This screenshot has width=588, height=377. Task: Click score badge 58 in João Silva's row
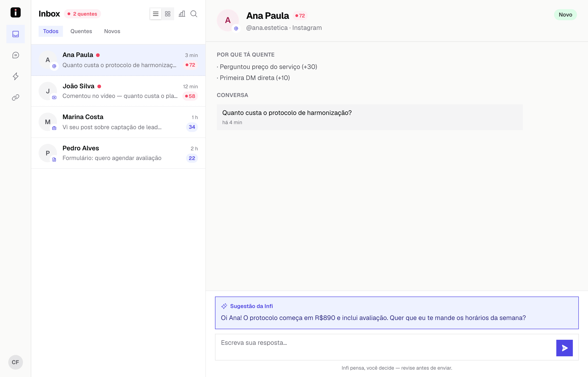point(190,96)
